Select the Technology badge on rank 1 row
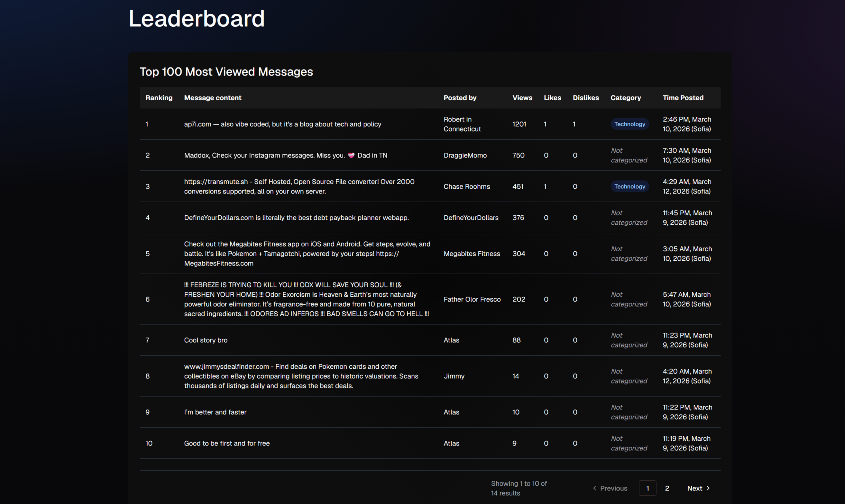The height and width of the screenshot is (504, 845). [x=629, y=124]
